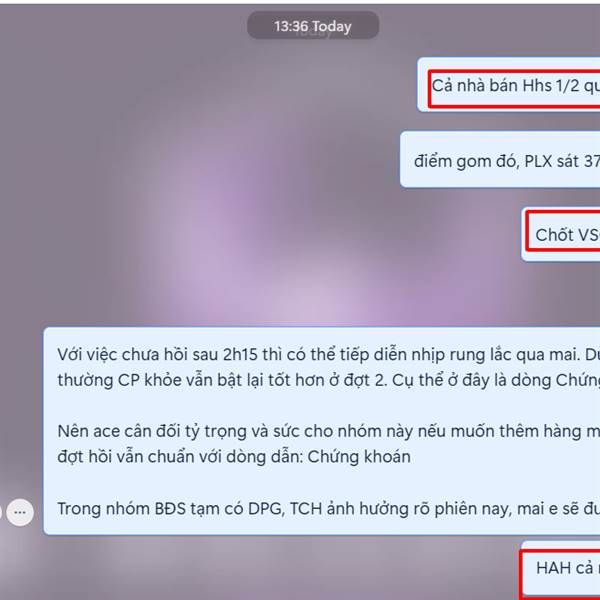
Task: Click the line starting "Trong nhóm BĐS tạm có"
Action: tap(328, 509)
